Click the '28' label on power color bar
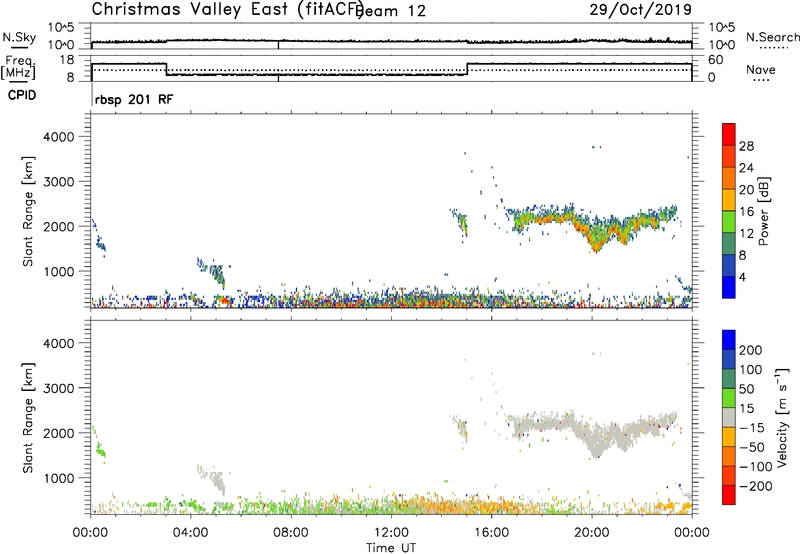 (746, 146)
